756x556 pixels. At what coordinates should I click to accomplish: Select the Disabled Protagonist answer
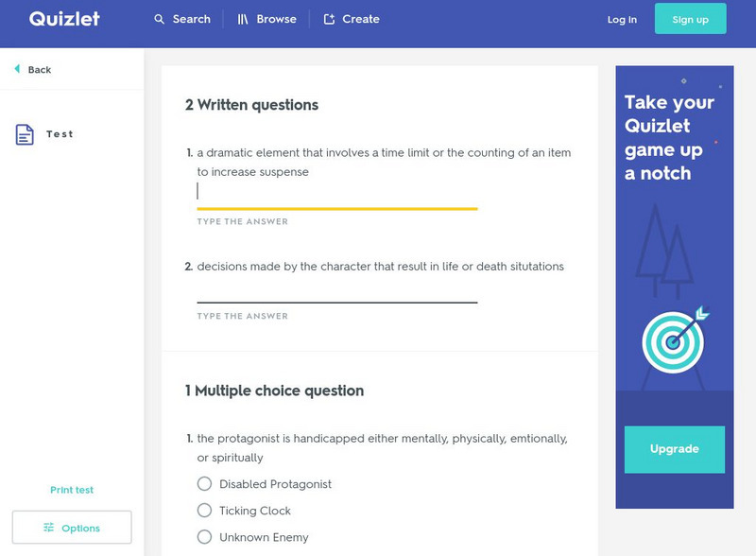point(204,484)
